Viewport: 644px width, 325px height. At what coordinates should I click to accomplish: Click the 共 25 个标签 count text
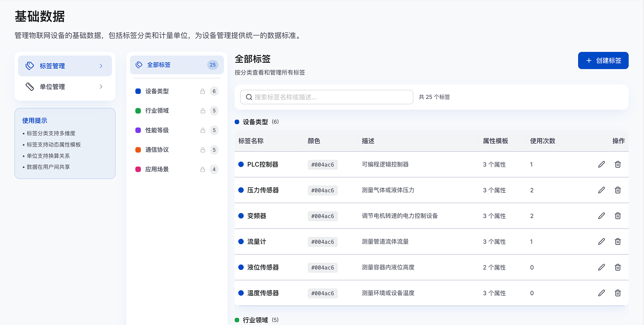pos(434,97)
